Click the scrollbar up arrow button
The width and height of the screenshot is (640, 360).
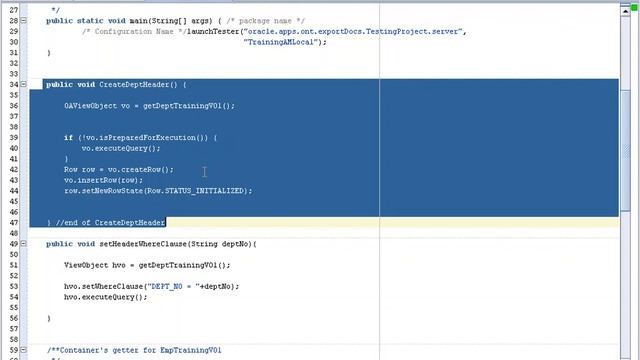click(x=625, y=11)
